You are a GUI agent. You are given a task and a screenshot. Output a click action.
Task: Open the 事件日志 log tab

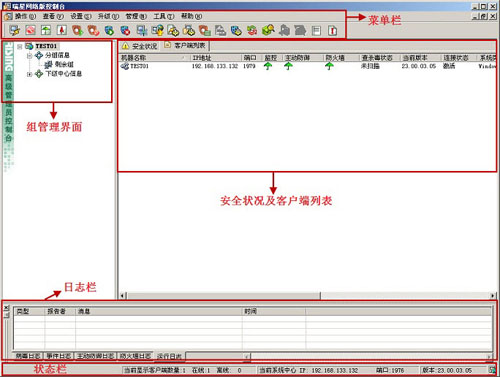pos(59,356)
